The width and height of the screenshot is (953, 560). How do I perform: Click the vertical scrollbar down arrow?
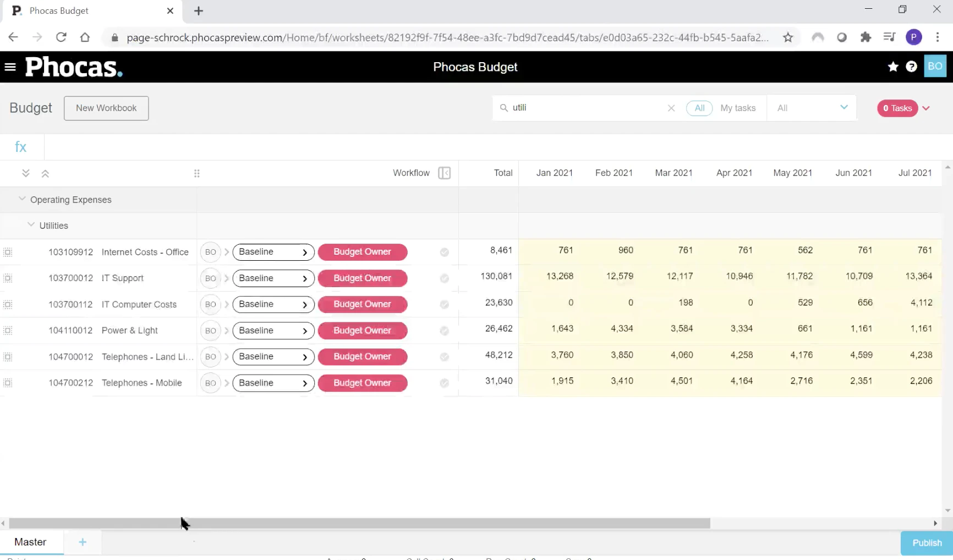(x=947, y=510)
